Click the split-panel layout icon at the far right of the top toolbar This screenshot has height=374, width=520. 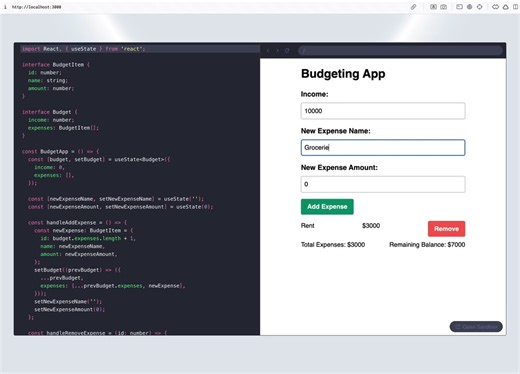click(515, 7)
